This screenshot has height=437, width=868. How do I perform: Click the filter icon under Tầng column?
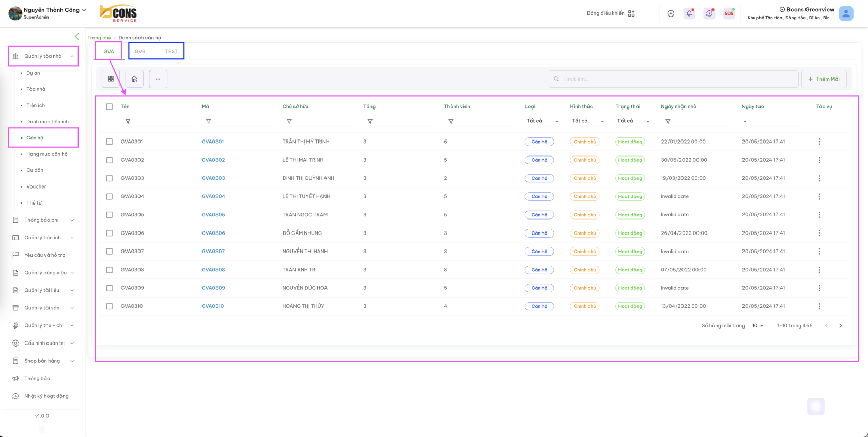tap(370, 121)
